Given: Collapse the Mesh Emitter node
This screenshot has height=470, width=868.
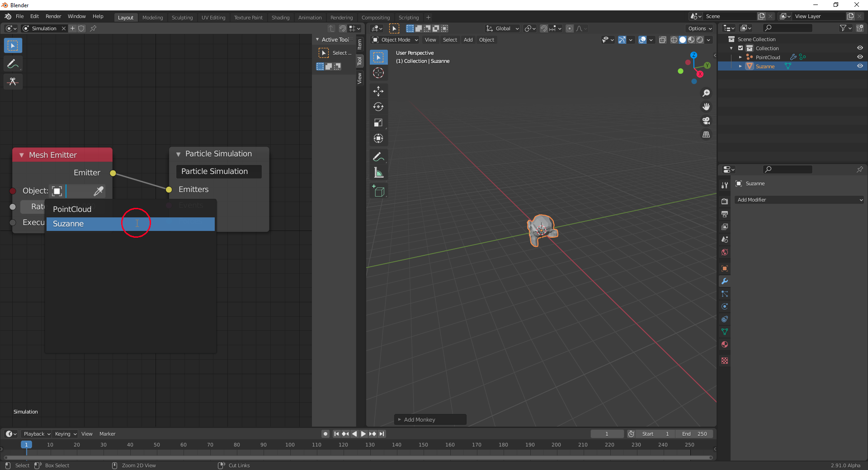Looking at the screenshot, I should [21, 155].
